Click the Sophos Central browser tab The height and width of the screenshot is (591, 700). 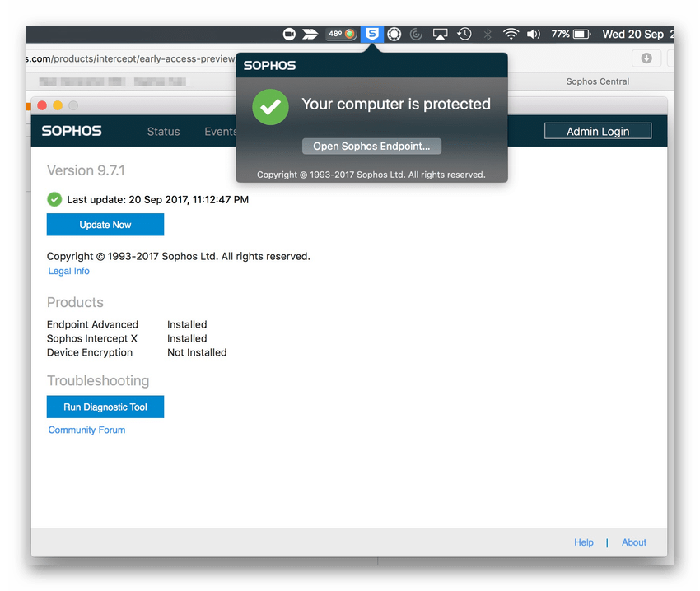pos(598,81)
